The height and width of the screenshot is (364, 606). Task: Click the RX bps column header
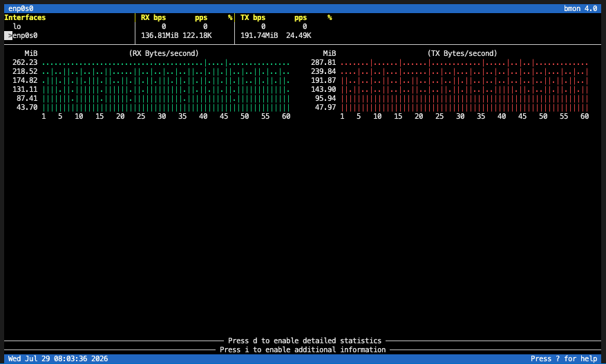[153, 17]
